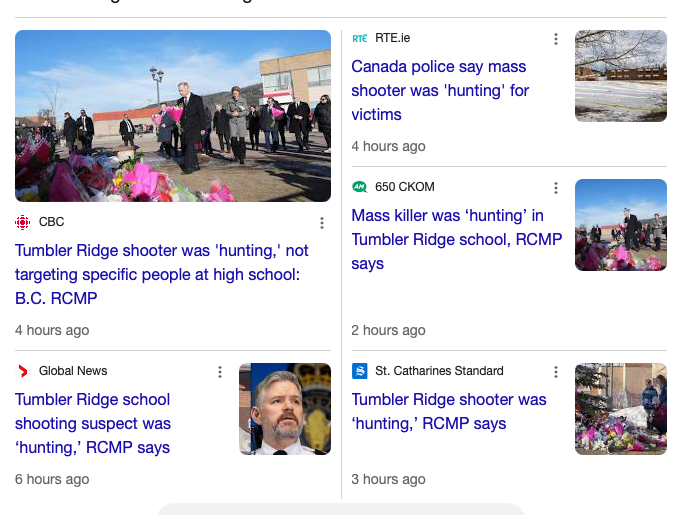Click the RCMP officer thumbnail
Screen dimensions: 687x515
[x=285, y=409]
